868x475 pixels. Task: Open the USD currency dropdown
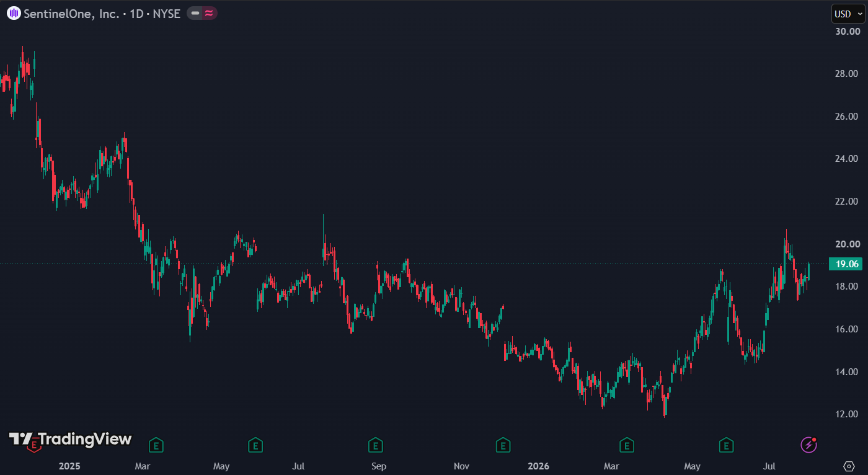[x=848, y=14]
